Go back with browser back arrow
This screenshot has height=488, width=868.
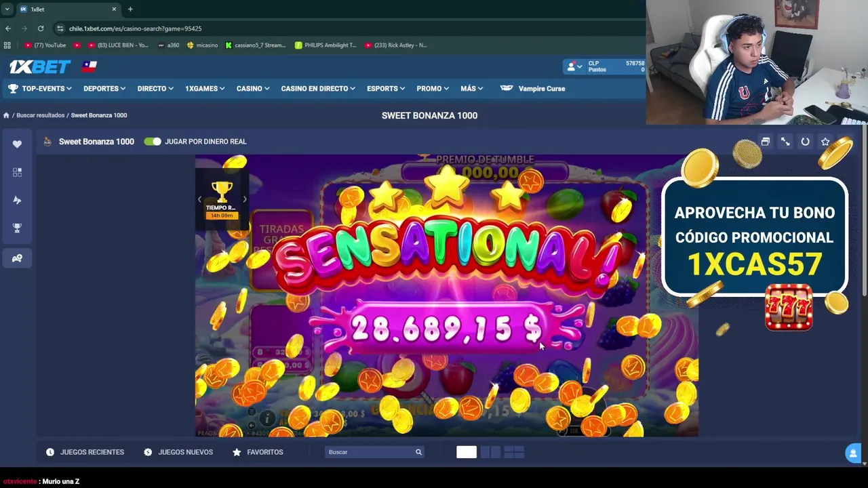(8, 28)
